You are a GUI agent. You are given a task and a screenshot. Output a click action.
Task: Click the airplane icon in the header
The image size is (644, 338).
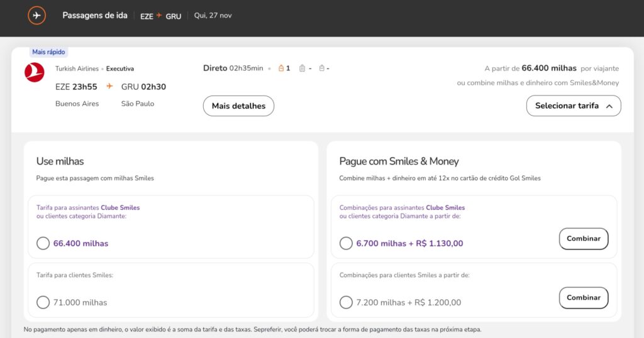[37, 15]
